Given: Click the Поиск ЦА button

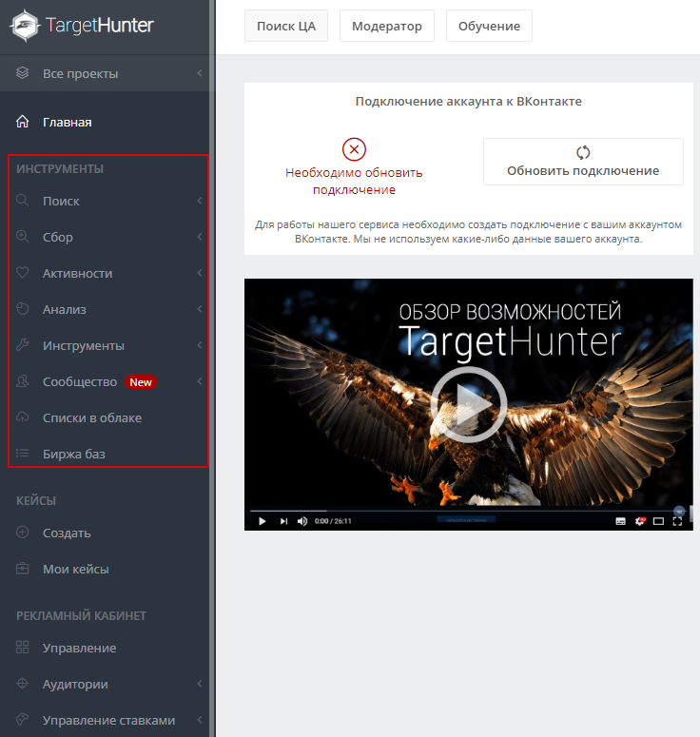Looking at the screenshot, I should click(286, 26).
